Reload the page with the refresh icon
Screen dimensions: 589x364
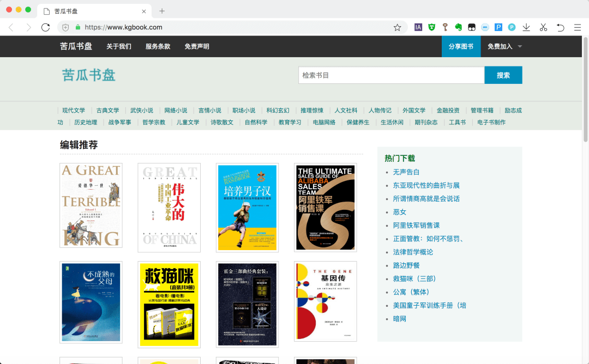click(46, 27)
